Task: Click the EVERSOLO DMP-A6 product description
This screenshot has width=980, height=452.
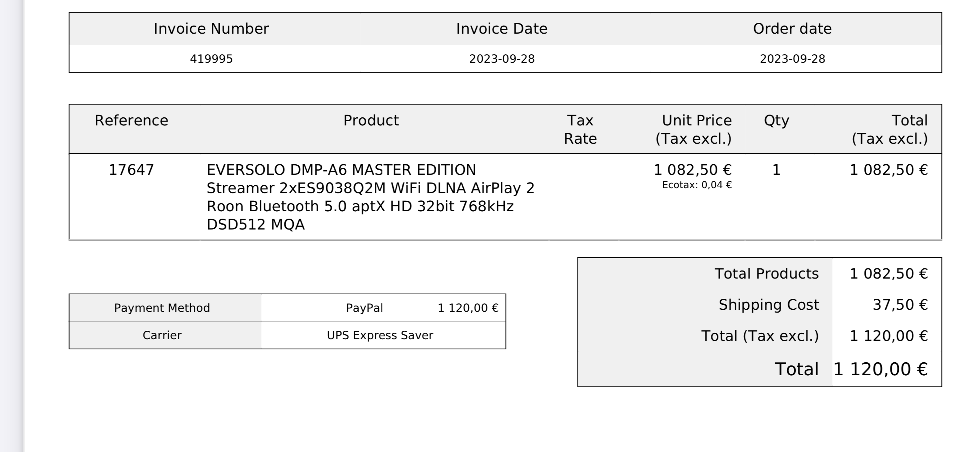Action: 370,197
